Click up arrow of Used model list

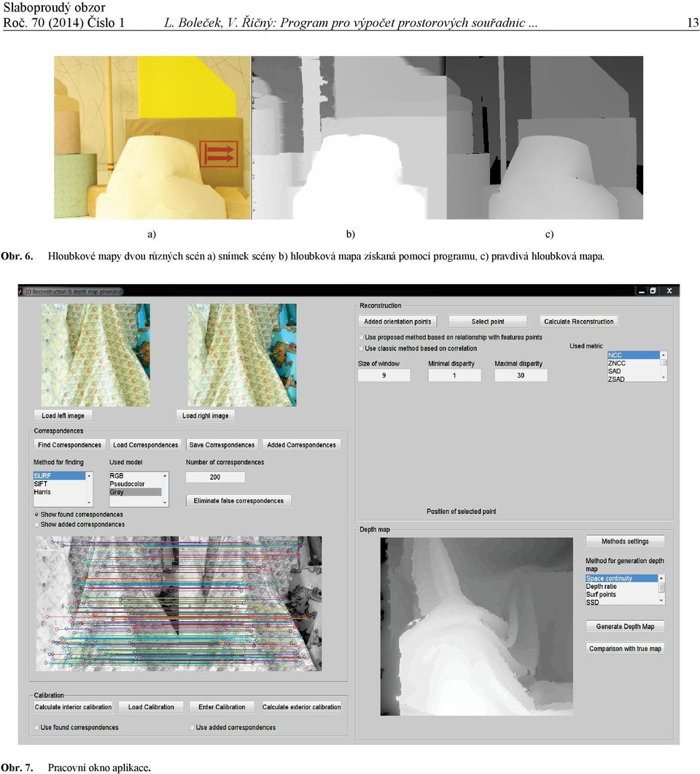[165, 475]
